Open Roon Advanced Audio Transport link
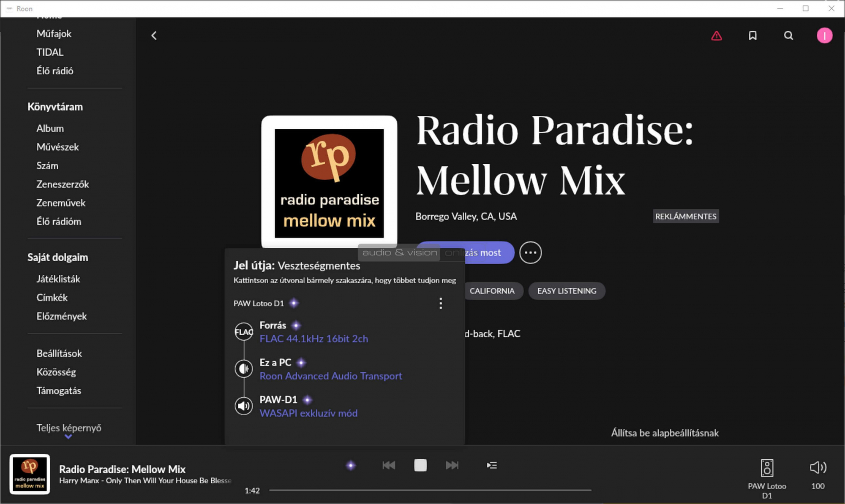 [331, 376]
